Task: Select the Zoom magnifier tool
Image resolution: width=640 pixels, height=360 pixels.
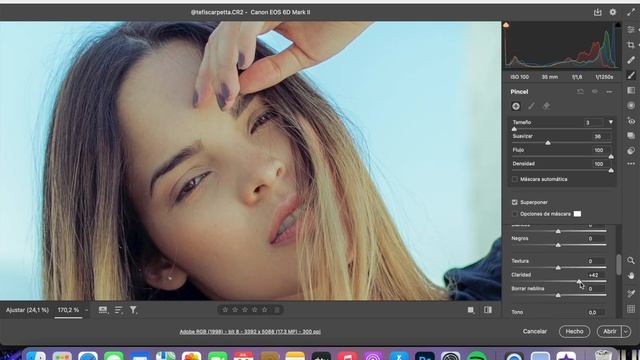Action: pyautogui.click(x=631, y=260)
